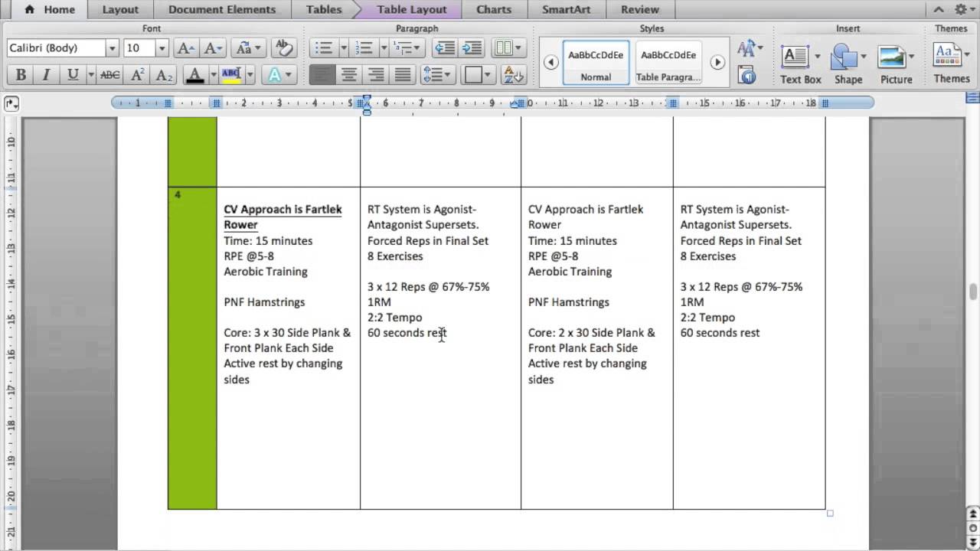Increase paragraph indent

tap(472, 48)
